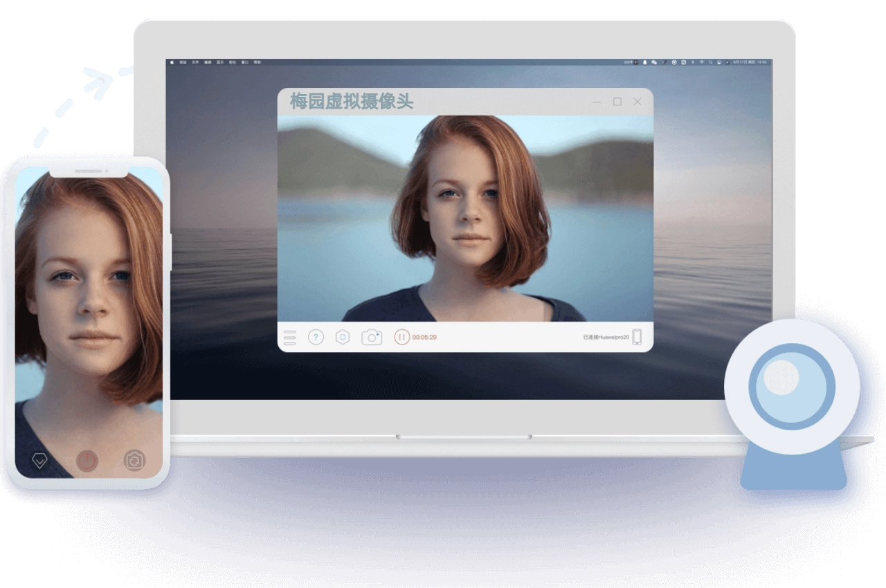Switch cameras using the phone's flip icon

[134, 461]
